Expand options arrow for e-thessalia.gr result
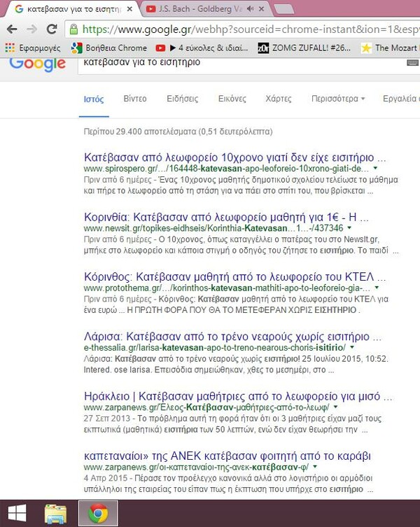 click(352, 347)
